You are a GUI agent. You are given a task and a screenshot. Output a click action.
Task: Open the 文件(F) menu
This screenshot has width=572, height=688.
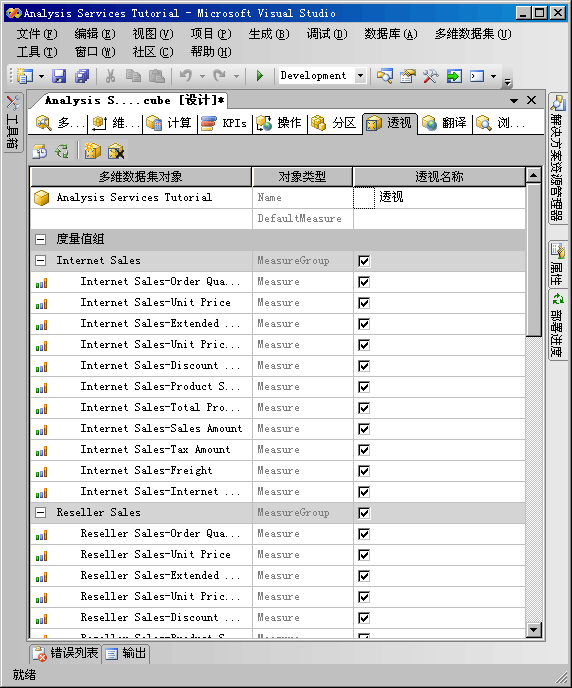point(37,34)
